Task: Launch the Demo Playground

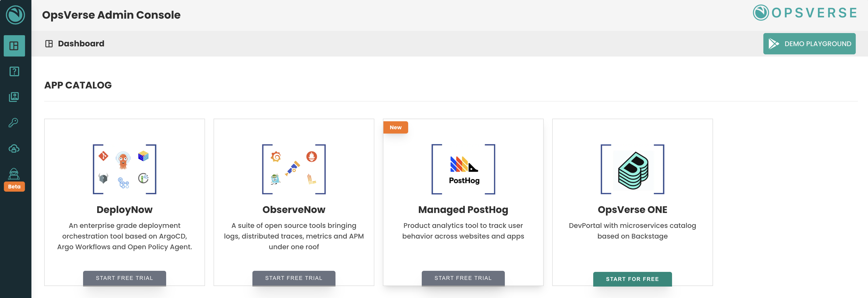Action: click(809, 43)
